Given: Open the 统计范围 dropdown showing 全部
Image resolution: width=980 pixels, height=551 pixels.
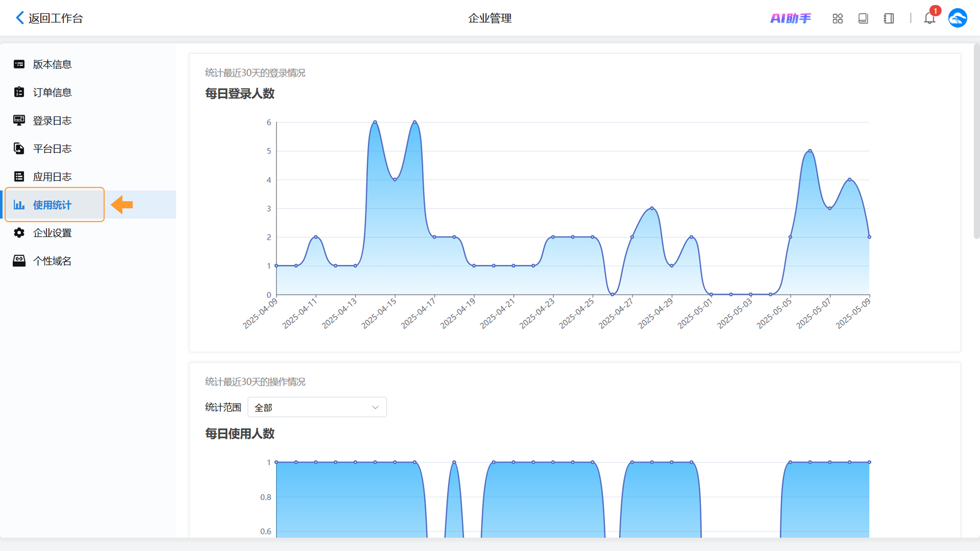Looking at the screenshot, I should tap(317, 407).
